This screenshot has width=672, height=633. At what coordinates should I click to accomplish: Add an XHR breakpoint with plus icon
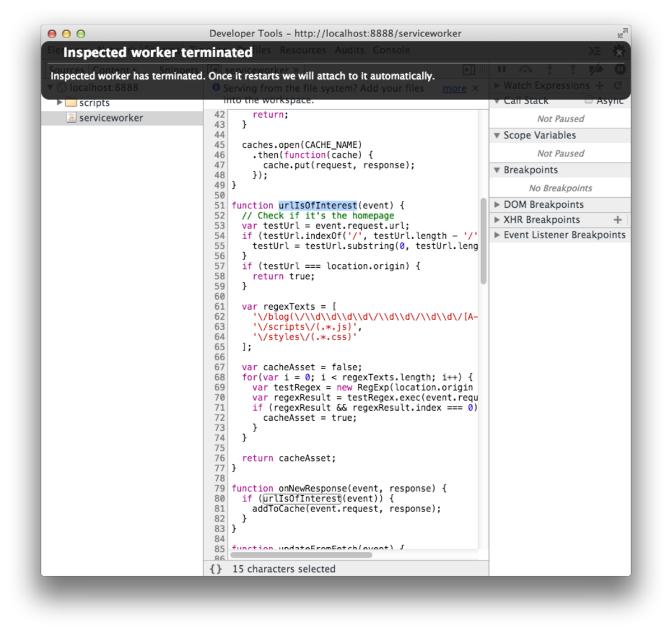point(618,220)
